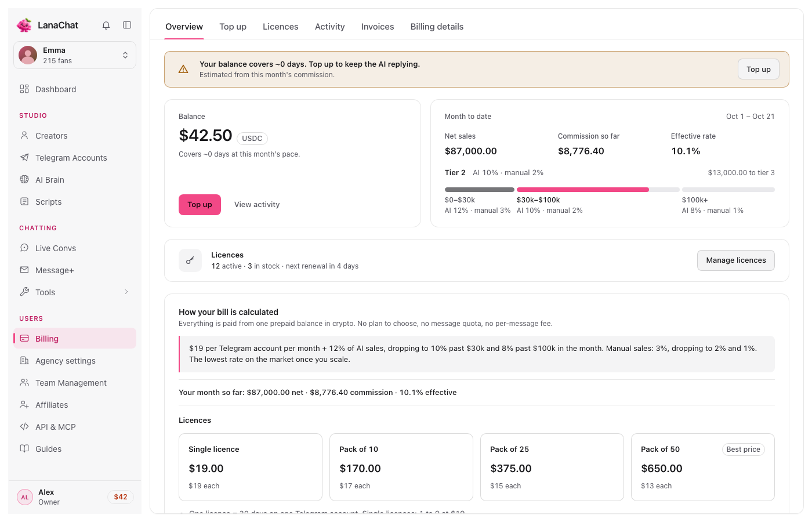
Task: Select the Pack of 50 card
Action: coord(703,467)
